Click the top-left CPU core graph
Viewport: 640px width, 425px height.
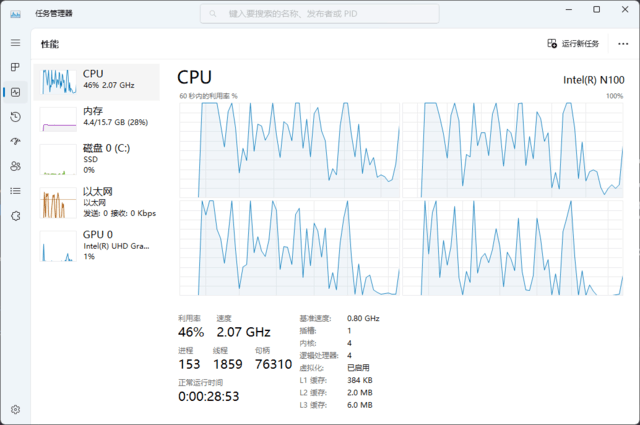(288, 149)
